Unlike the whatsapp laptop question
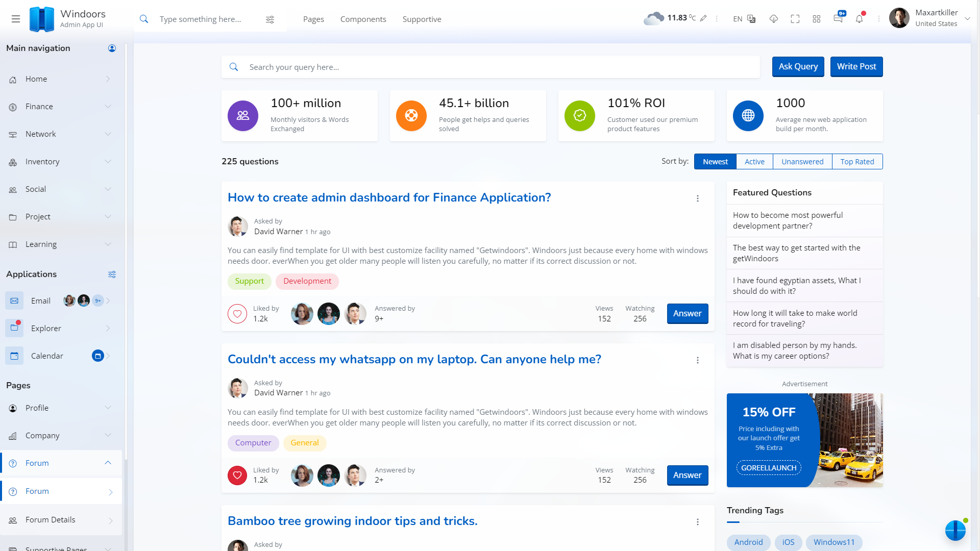The image size is (980, 551). [x=237, y=475]
